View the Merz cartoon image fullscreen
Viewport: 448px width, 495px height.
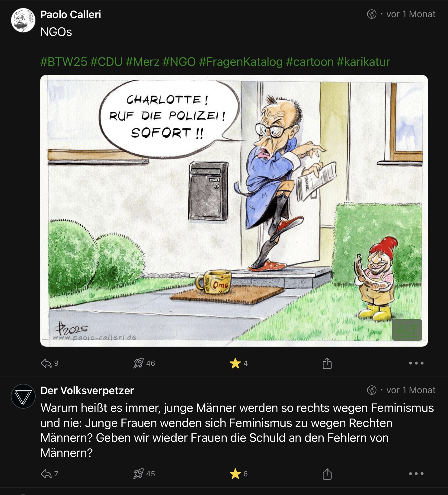click(234, 211)
